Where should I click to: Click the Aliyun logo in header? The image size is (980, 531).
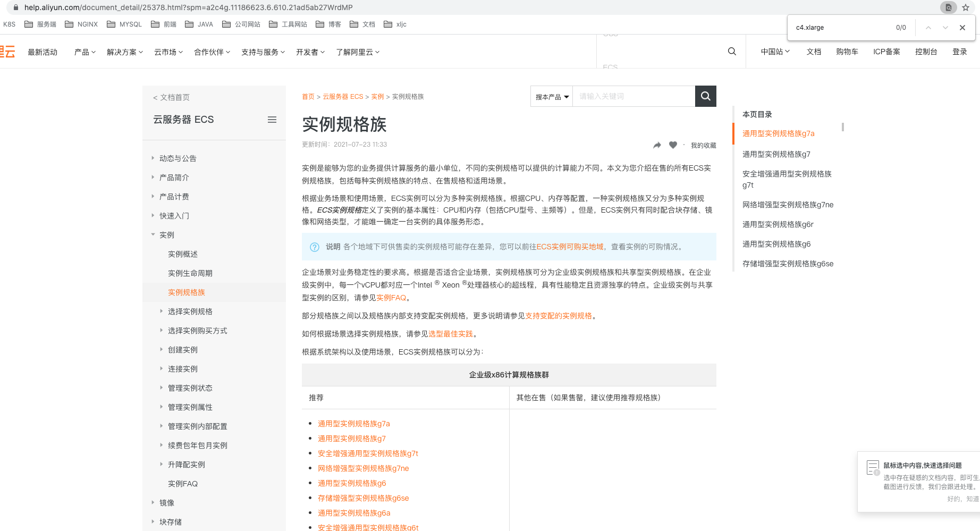pyautogui.click(x=7, y=52)
